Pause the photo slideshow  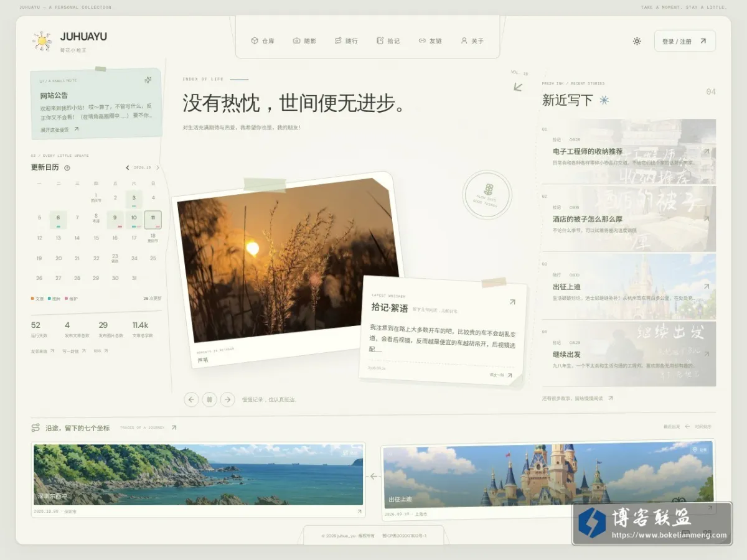pos(210,399)
